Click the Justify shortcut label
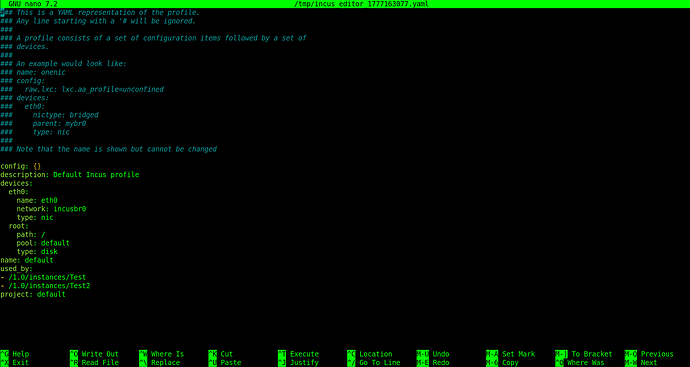Viewport: 690px width, 367px height. pyautogui.click(x=304, y=363)
